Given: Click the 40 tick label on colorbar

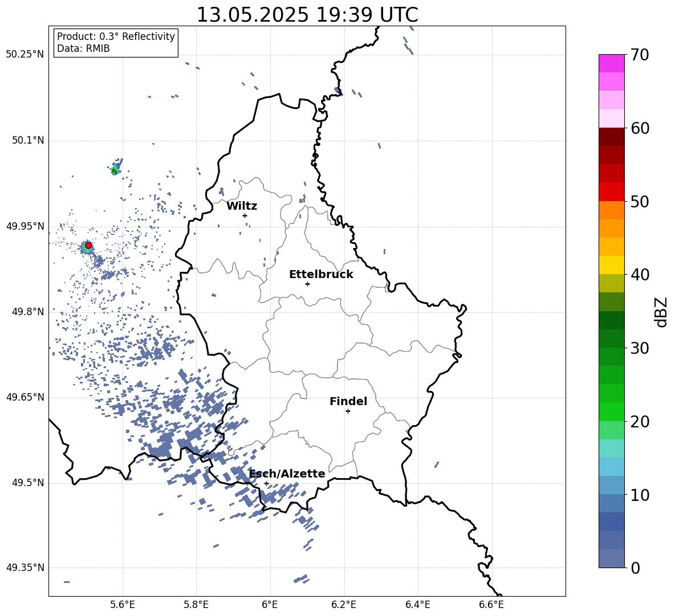Looking at the screenshot, I should (640, 275).
